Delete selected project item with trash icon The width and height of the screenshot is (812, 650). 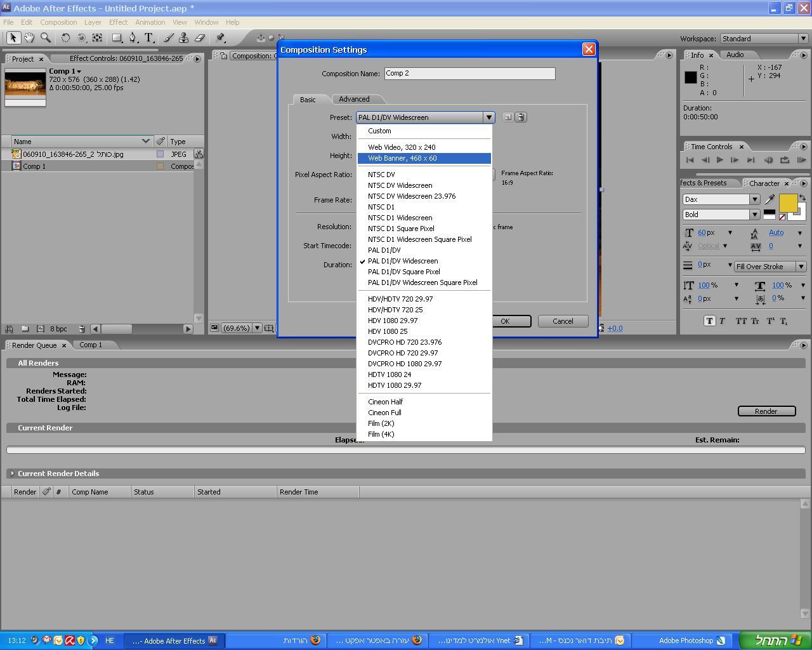[82, 329]
